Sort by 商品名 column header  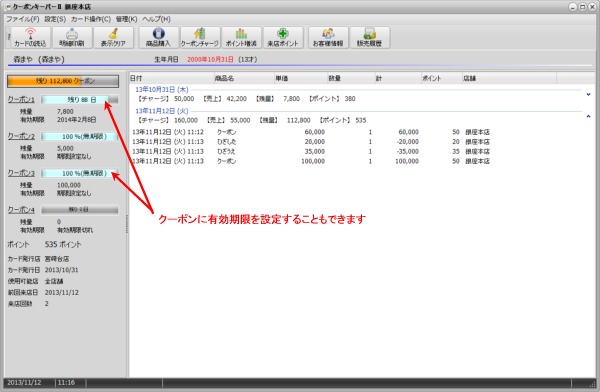tap(244, 78)
